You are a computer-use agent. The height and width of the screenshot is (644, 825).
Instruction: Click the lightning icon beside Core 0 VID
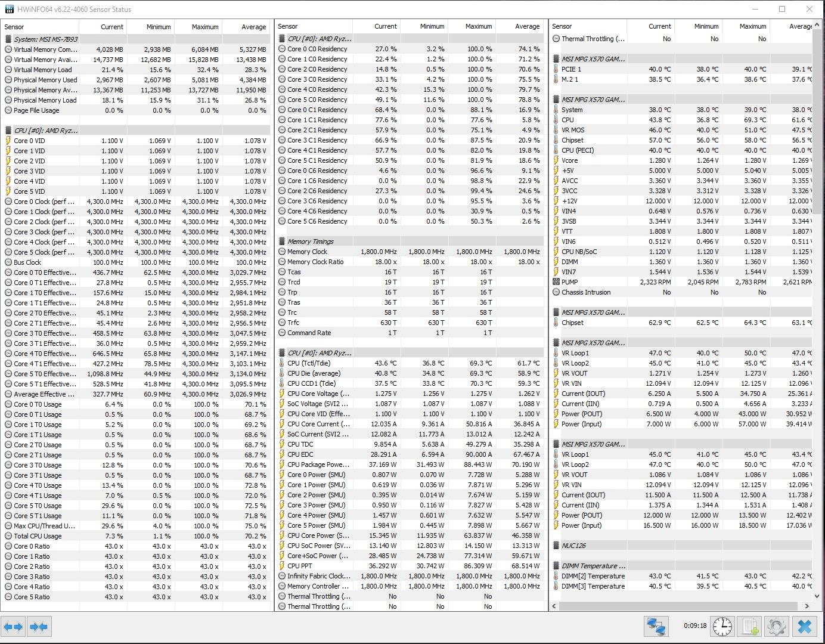click(8, 141)
